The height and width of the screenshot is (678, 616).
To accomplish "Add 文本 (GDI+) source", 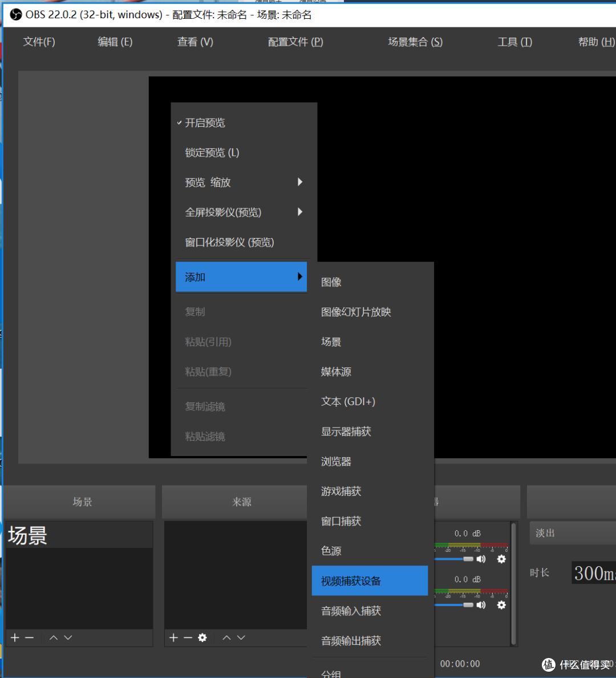I will (370, 401).
